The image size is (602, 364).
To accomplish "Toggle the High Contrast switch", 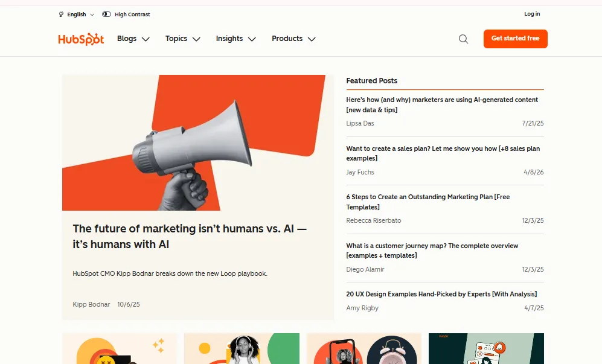I will (x=106, y=14).
